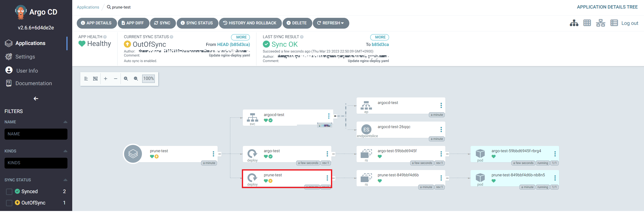Open menu dots on prune-test application node

coord(213,154)
